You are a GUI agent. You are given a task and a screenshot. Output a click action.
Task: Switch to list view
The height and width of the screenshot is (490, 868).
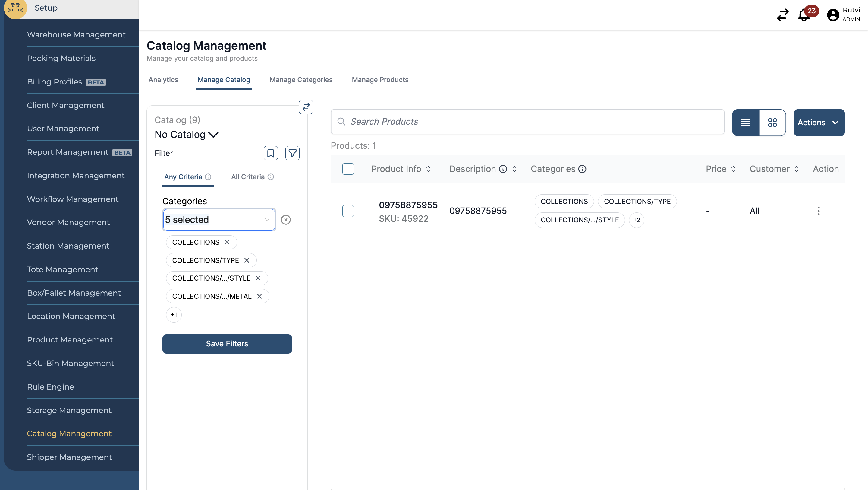(x=745, y=122)
